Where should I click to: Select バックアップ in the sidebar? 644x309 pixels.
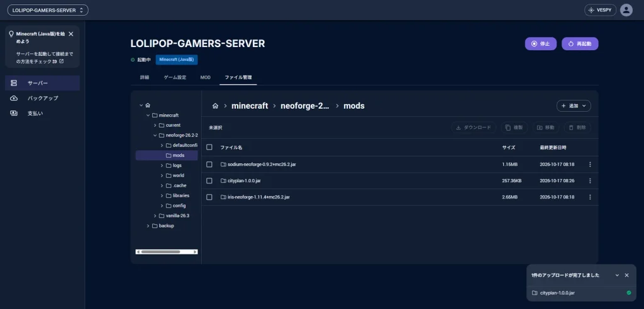(42, 98)
